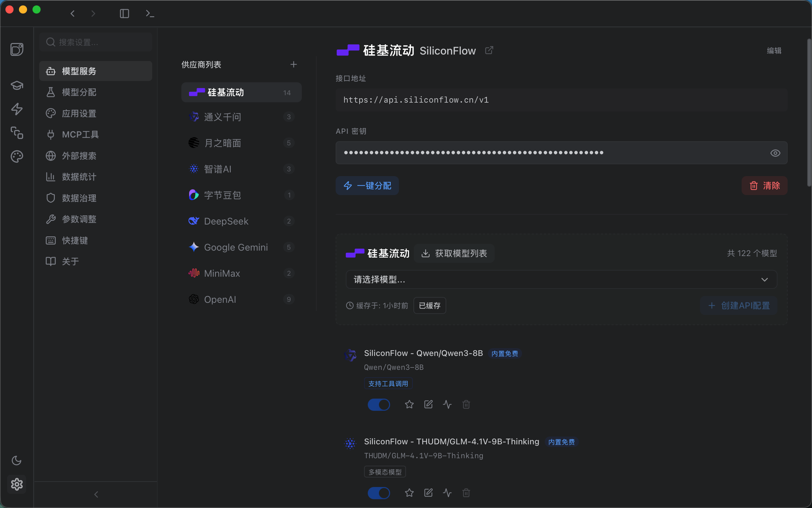
Task: Delete the Qwen/Qwen3-8B model
Action: click(x=466, y=404)
